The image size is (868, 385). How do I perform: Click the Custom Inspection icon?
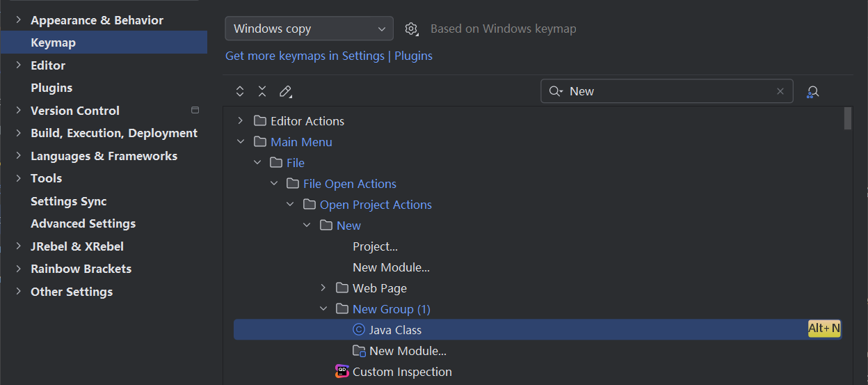click(x=341, y=372)
